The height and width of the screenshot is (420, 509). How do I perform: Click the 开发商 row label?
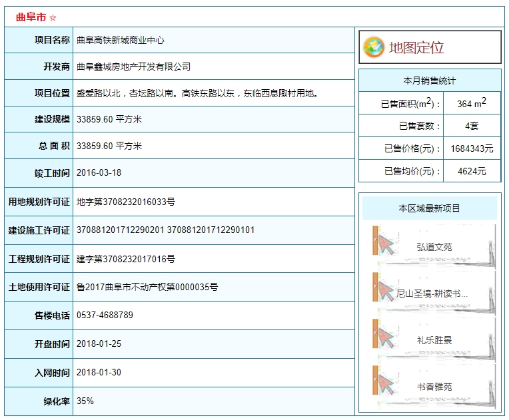tap(57, 67)
